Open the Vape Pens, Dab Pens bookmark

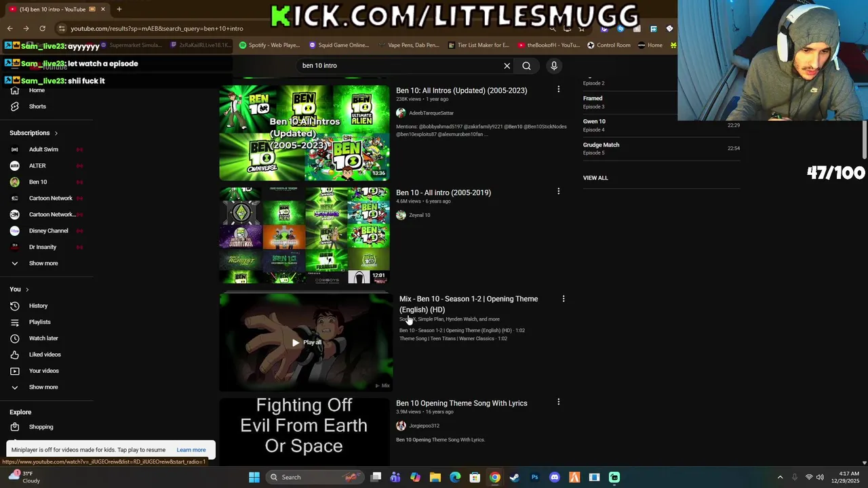[x=408, y=45]
